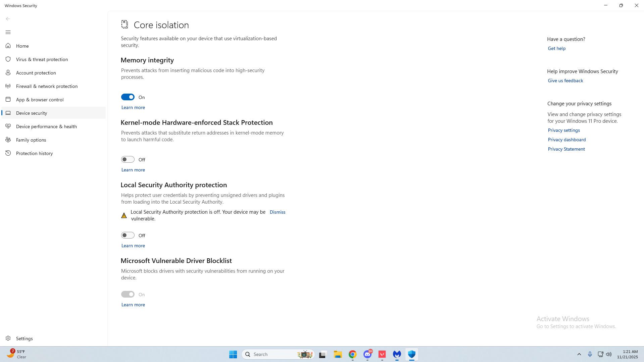644x362 pixels.
Task: Open the red Valorant taskbar icon
Action: coord(382,354)
